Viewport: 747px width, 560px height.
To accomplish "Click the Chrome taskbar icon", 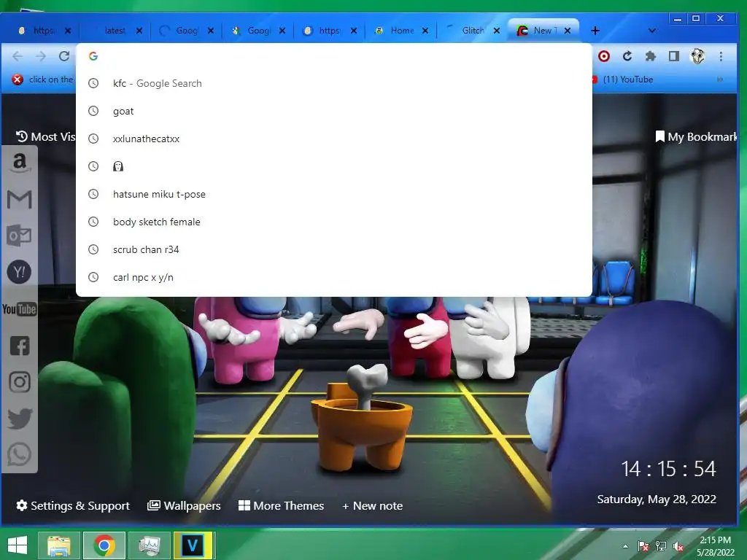I will click(x=104, y=545).
